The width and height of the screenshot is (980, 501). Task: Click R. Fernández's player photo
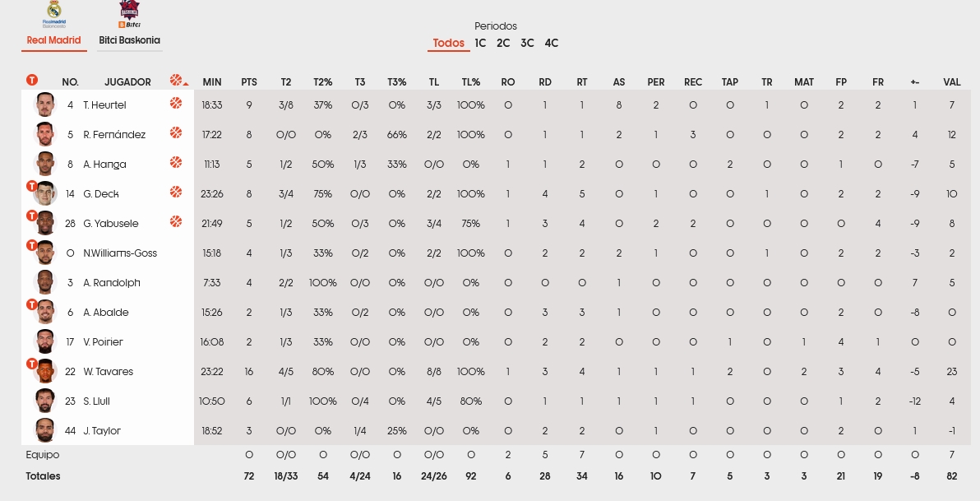tap(44, 134)
